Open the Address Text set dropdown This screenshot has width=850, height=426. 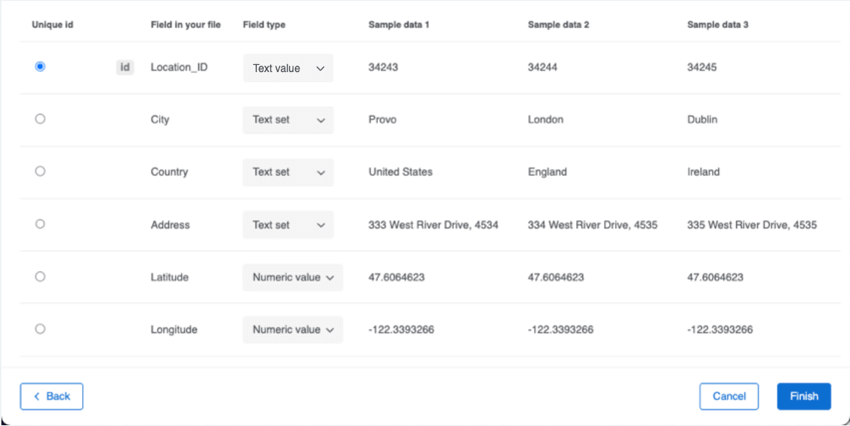(288, 225)
